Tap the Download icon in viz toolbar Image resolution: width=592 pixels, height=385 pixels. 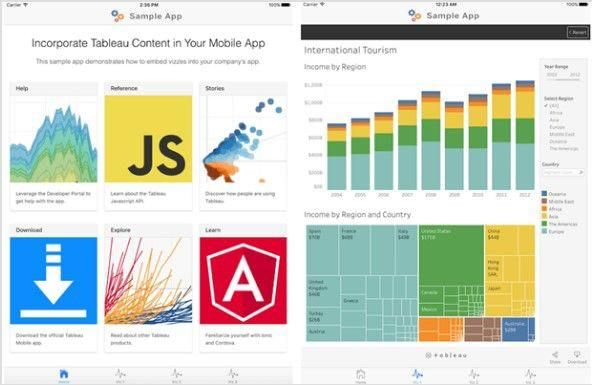[x=577, y=354]
